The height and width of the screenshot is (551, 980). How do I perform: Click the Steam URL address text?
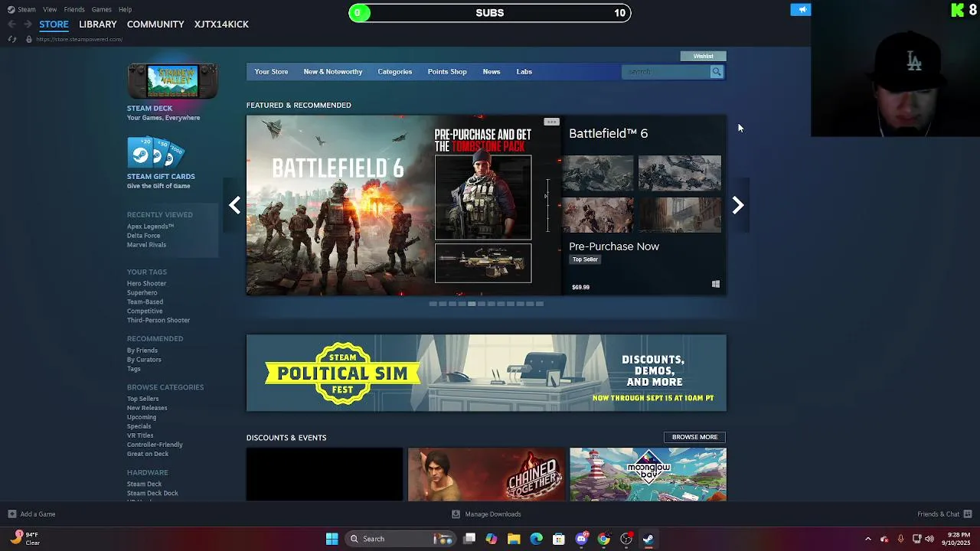(80, 39)
